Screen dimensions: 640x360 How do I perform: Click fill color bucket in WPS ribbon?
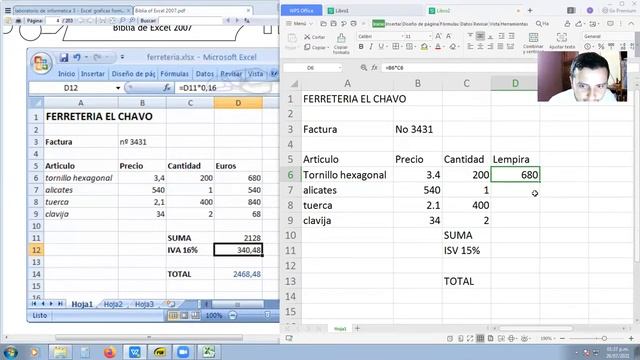pyautogui.click(x=424, y=47)
